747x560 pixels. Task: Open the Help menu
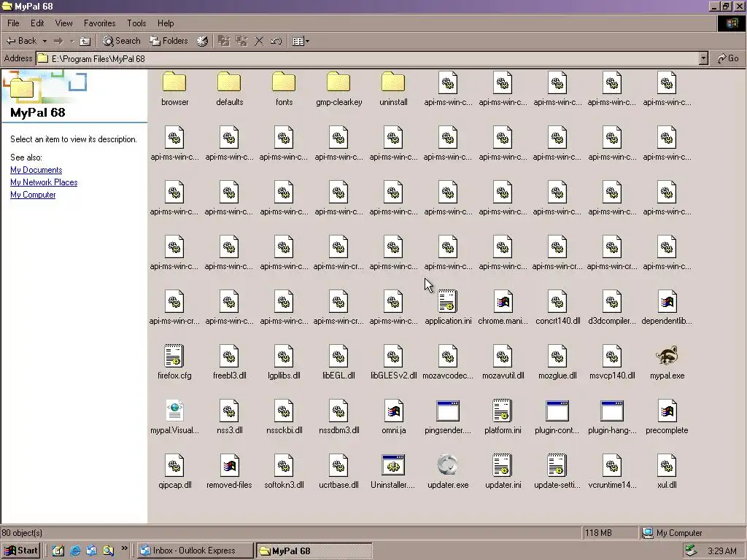tap(166, 23)
